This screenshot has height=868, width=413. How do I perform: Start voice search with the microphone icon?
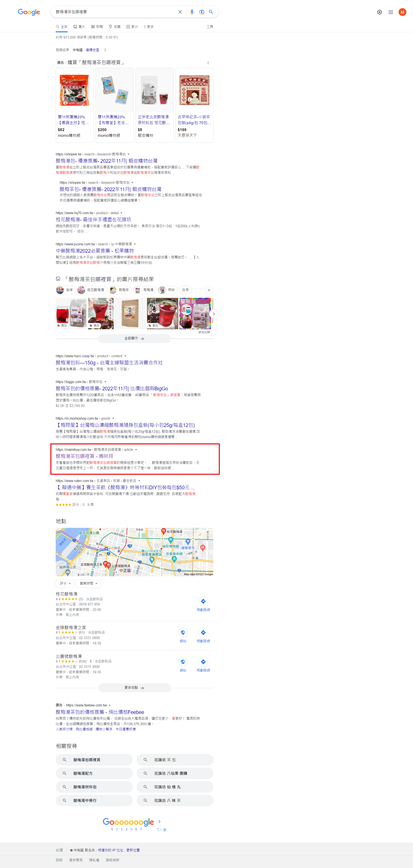click(x=192, y=12)
